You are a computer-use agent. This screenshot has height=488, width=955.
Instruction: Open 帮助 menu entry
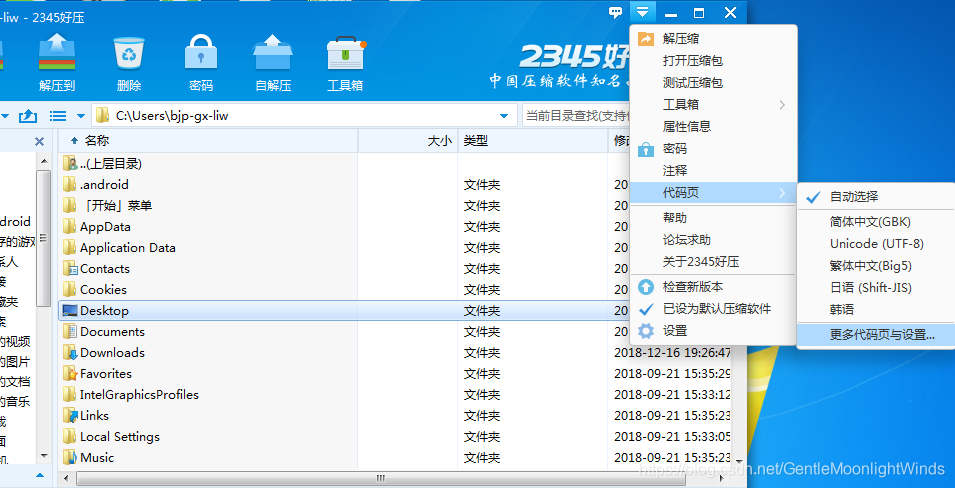[x=713, y=218]
